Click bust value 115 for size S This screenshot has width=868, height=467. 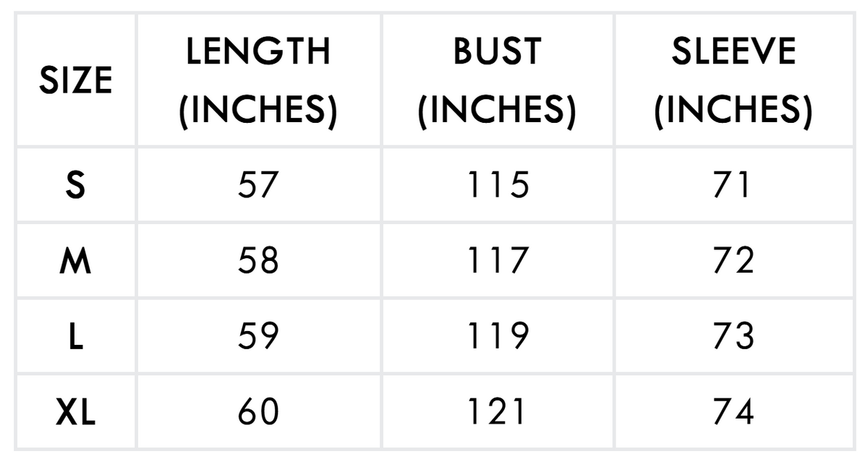[x=497, y=185]
